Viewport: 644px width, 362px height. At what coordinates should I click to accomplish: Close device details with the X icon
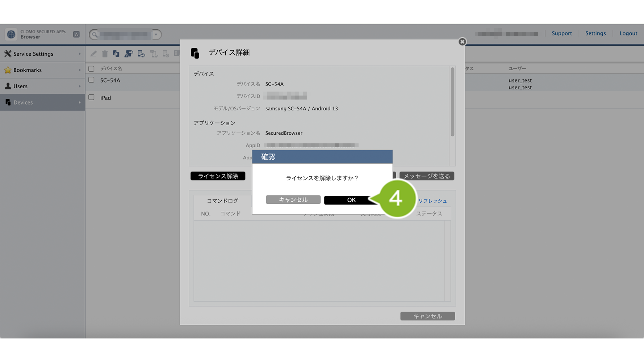(462, 42)
